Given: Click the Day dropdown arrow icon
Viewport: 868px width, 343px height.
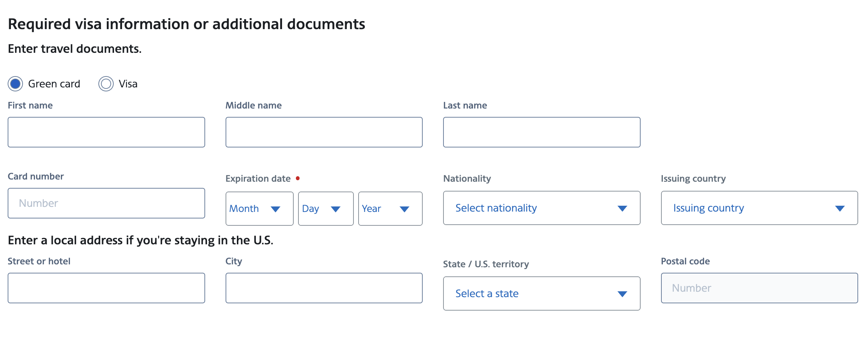Looking at the screenshot, I should coord(336,209).
